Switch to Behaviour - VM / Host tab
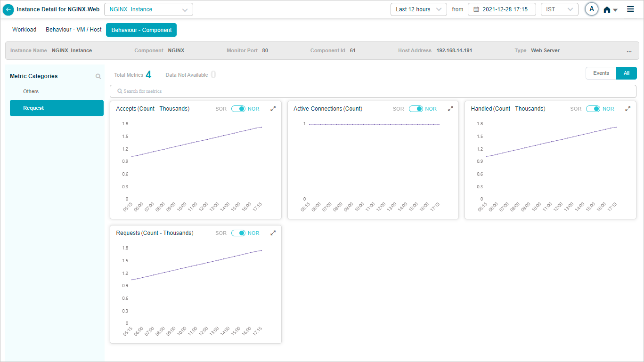Image resolution: width=644 pixels, height=362 pixels. tap(73, 30)
